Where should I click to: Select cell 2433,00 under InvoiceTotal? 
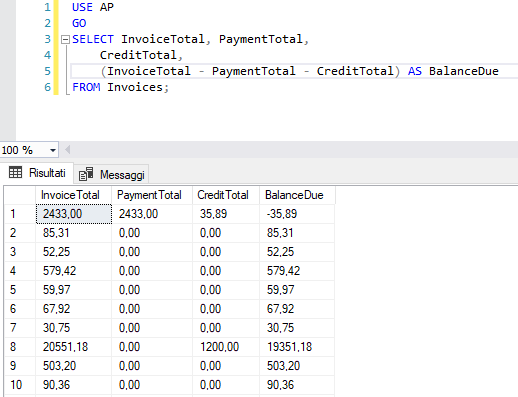pyautogui.click(x=74, y=214)
